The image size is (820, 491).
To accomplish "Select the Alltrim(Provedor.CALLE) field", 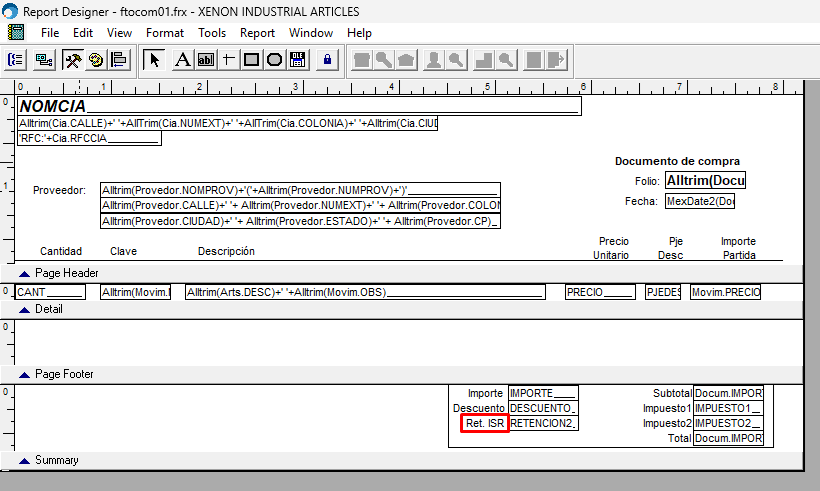I will click(x=300, y=205).
